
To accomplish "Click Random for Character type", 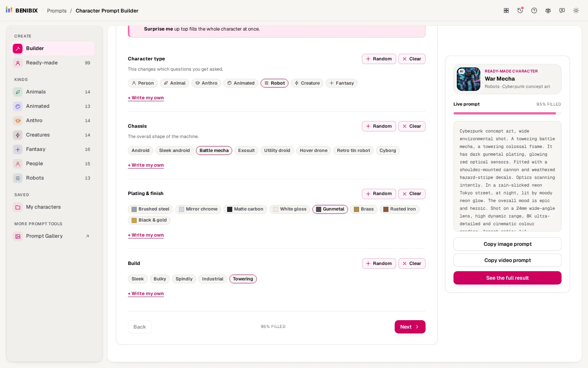I will [379, 59].
